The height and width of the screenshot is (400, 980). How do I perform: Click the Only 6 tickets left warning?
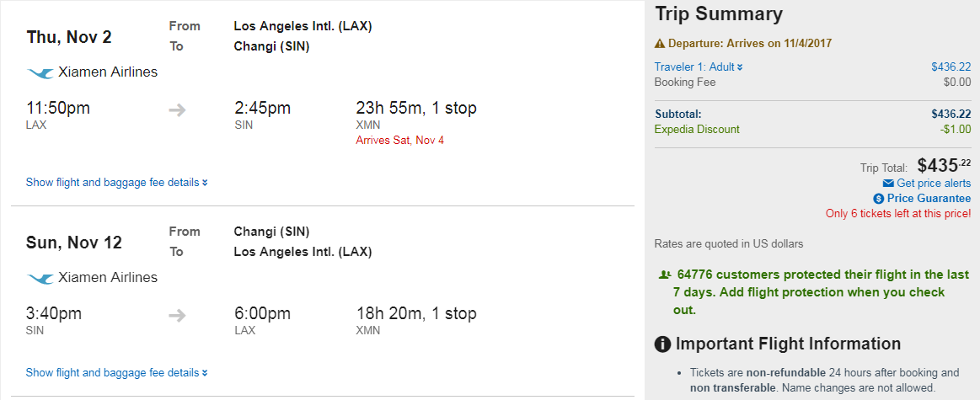897,214
